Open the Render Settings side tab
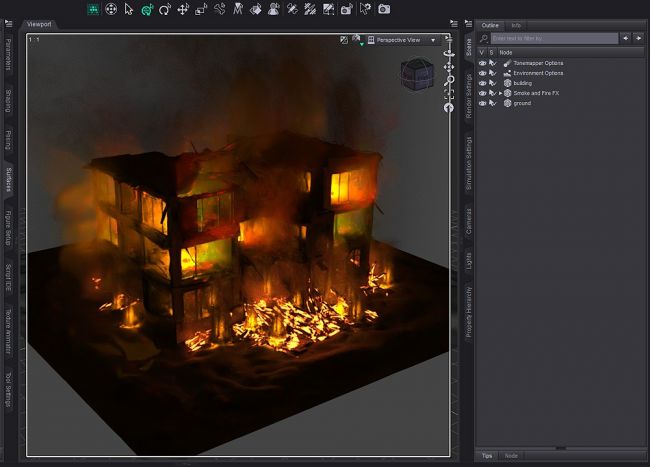650x467 pixels. point(468,97)
